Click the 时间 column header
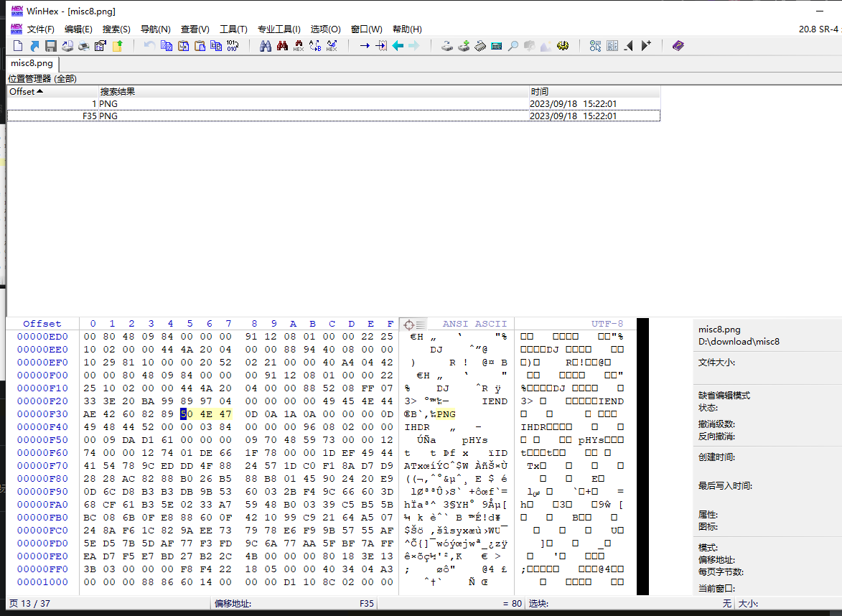 coord(594,92)
